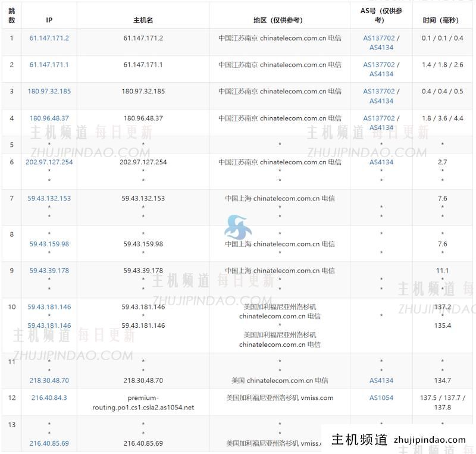Image resolution: width=476 pixels, height=454 pixels.
Task: Select hostname premium-routing.po1.cs1.csla2.as1054.net
Action: click(x=143, y=403)
